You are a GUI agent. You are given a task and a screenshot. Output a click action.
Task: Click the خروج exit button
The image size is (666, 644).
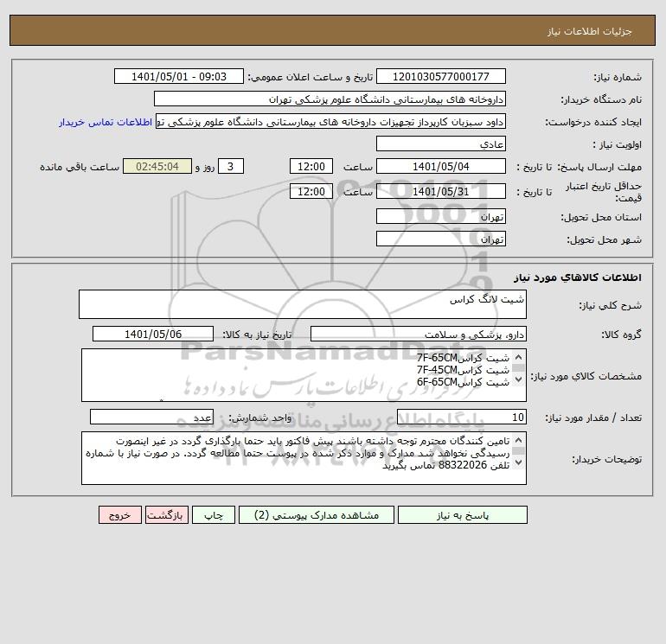coord(119,515)
